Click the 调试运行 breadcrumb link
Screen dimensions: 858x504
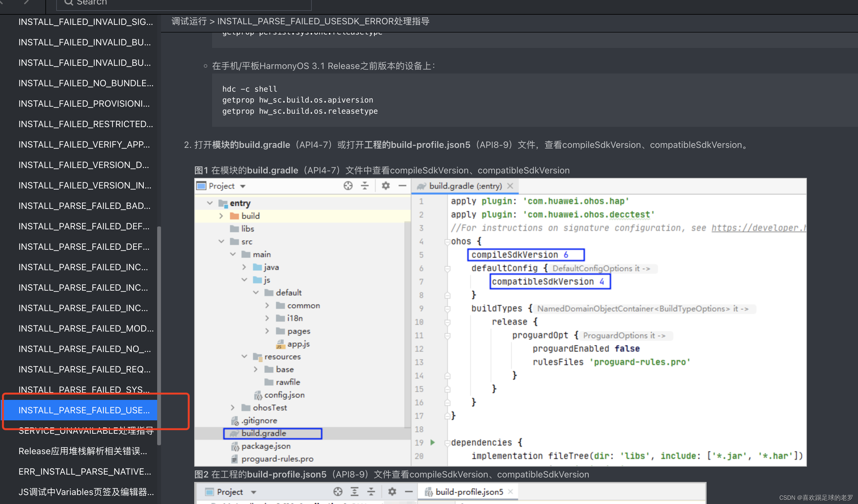[189, 21]
